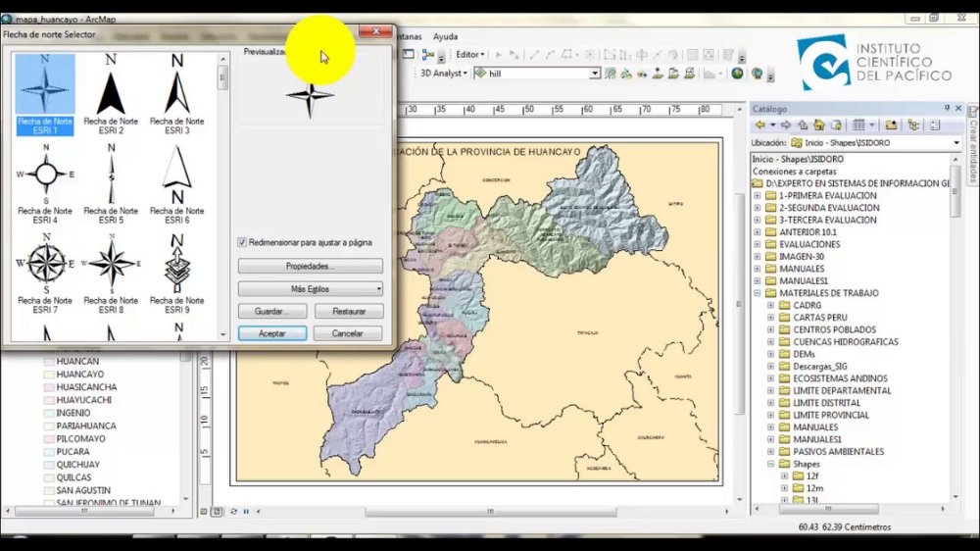Click default geodatabase icon in Catálogo
980x551 pixels.
click(836, 125)
